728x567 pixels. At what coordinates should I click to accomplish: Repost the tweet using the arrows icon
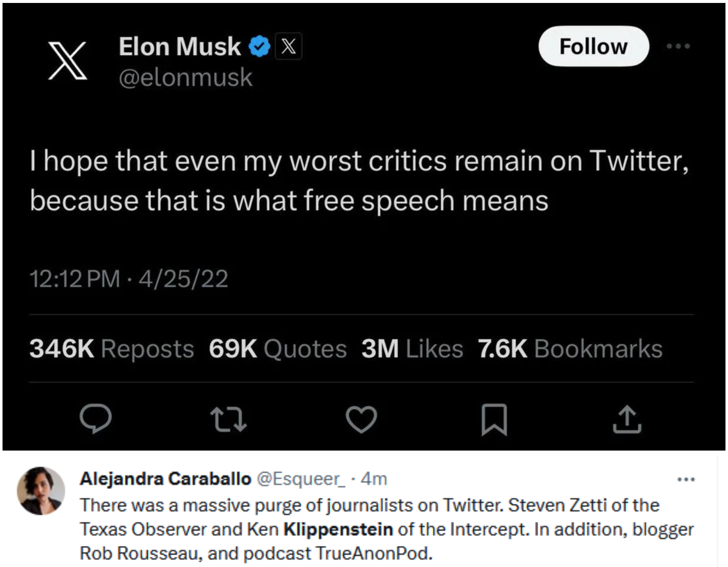tap(228, 418)
